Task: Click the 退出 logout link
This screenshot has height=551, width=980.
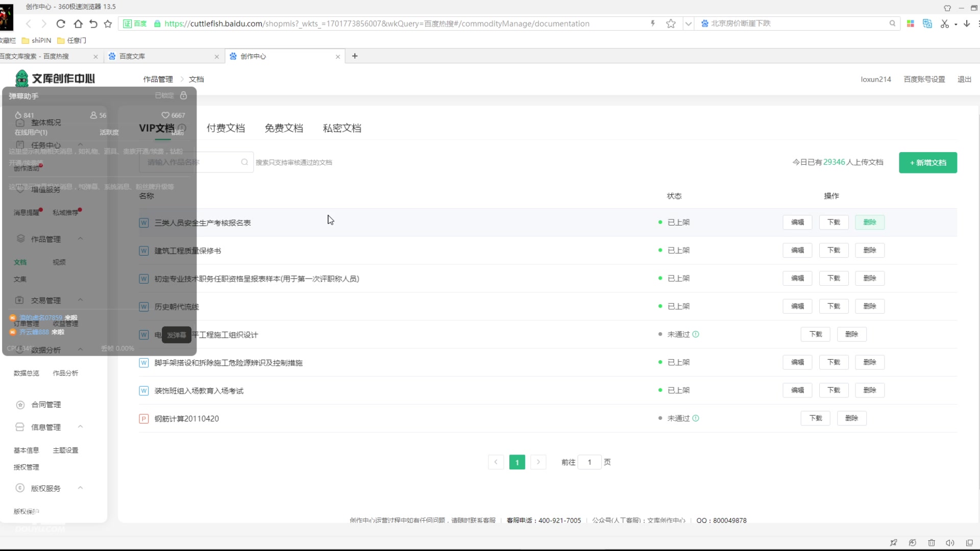Action: [x=964, y=79]
